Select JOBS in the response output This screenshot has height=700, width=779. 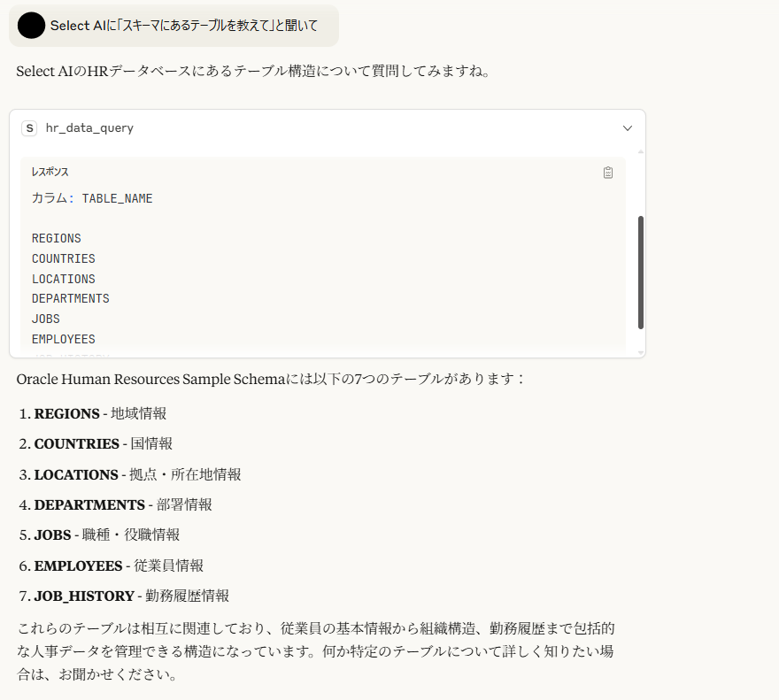(46, 319)
